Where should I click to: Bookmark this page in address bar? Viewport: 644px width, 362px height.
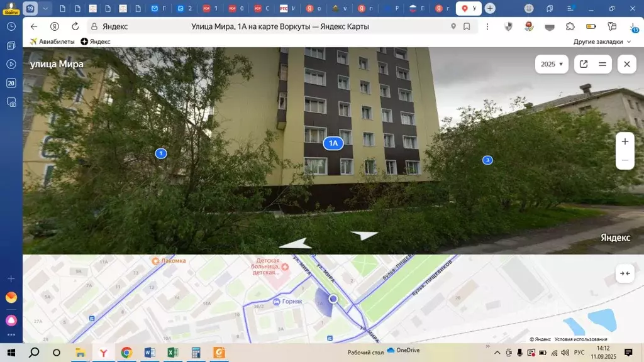(x=467, y=27)
